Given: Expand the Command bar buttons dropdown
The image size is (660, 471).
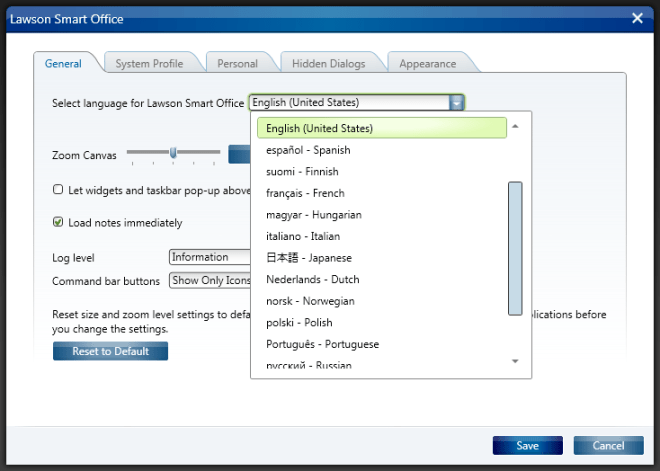Looking at the screenshot, I should click(x=210, y=281).
